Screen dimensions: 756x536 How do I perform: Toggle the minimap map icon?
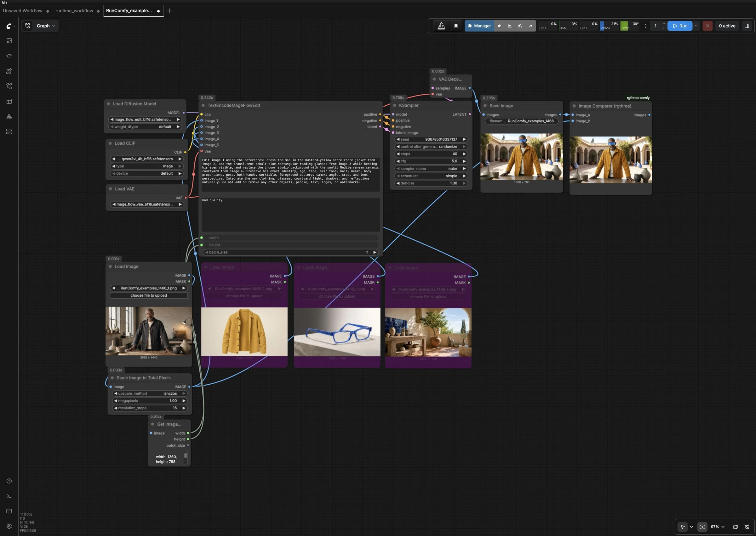coord(736,527)
